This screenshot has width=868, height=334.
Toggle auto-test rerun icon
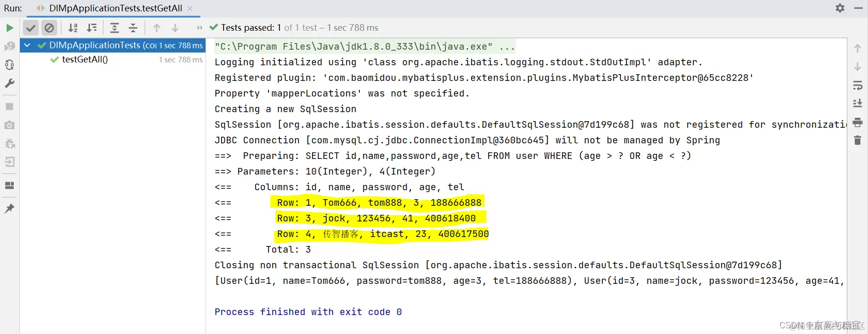9,65
